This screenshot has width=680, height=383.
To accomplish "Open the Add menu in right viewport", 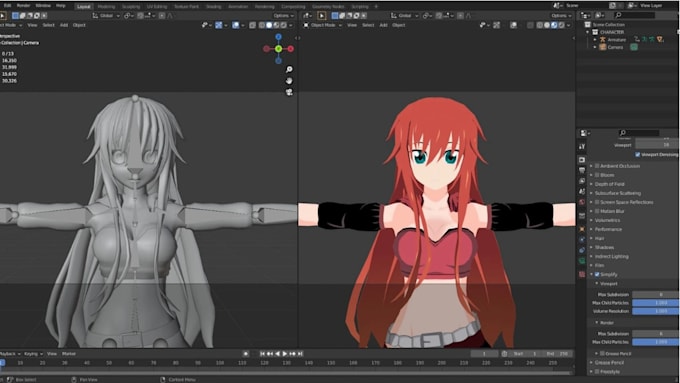I will coord(384,25).
